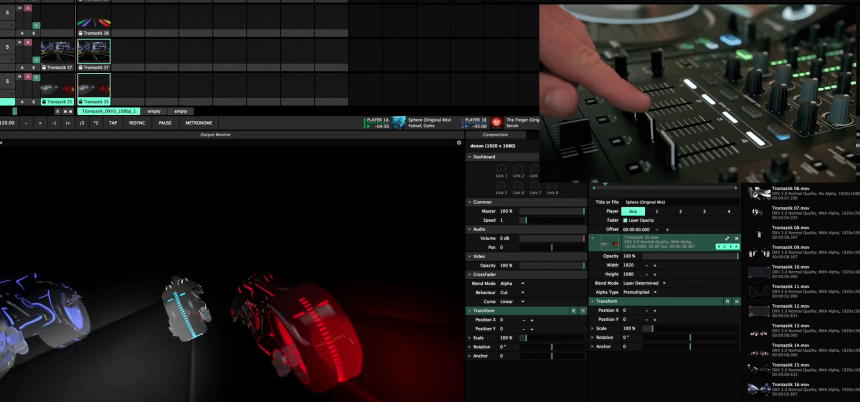The width and height of the screenshot is (860, 402).
Task: Reset the composition Transform with its R icon
Action: tap(573, 311)
